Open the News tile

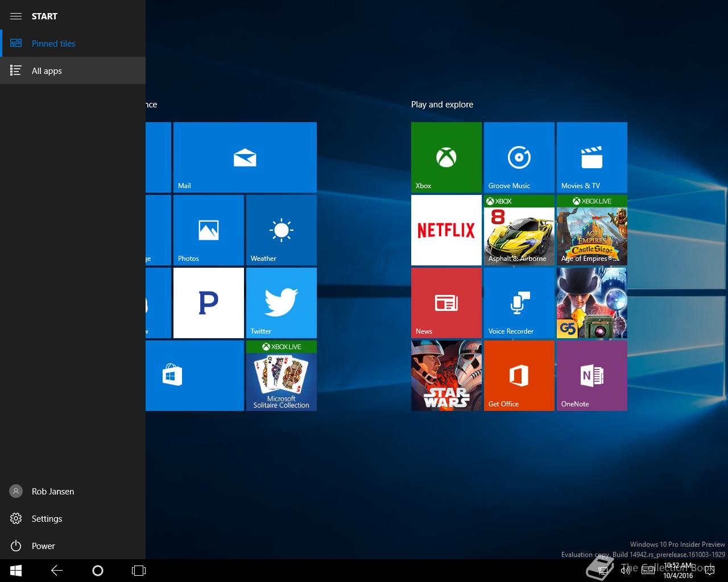[x=446, y=303]
